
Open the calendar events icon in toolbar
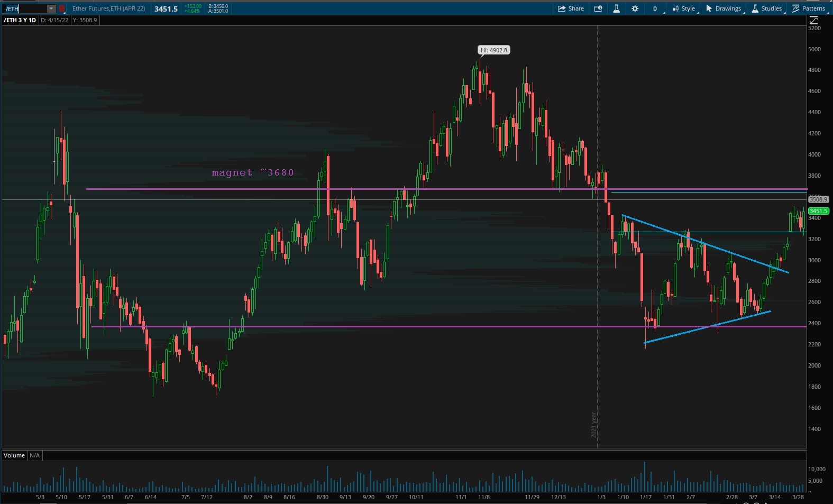(598, 8)
